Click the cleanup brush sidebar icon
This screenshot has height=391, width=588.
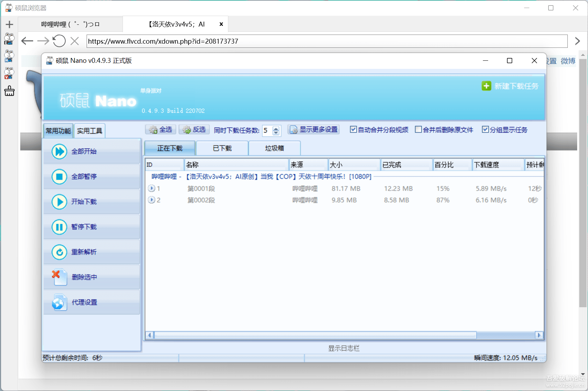[x=9, y=91]
